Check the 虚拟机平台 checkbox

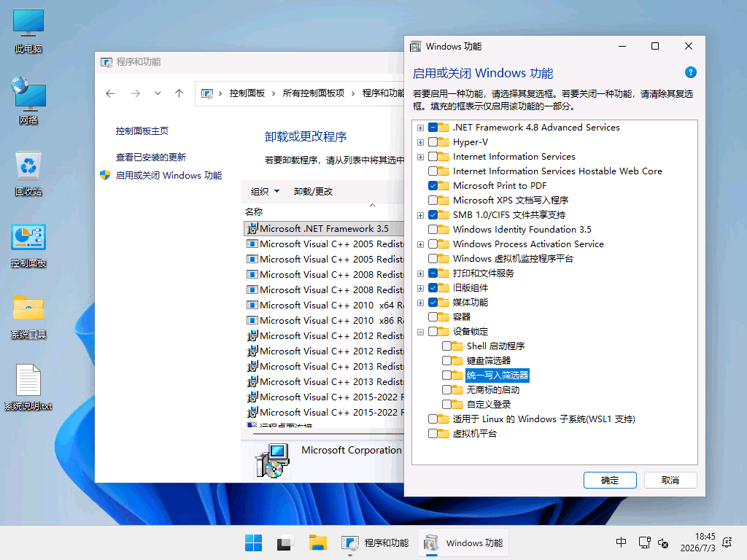[x=433, y=433]
